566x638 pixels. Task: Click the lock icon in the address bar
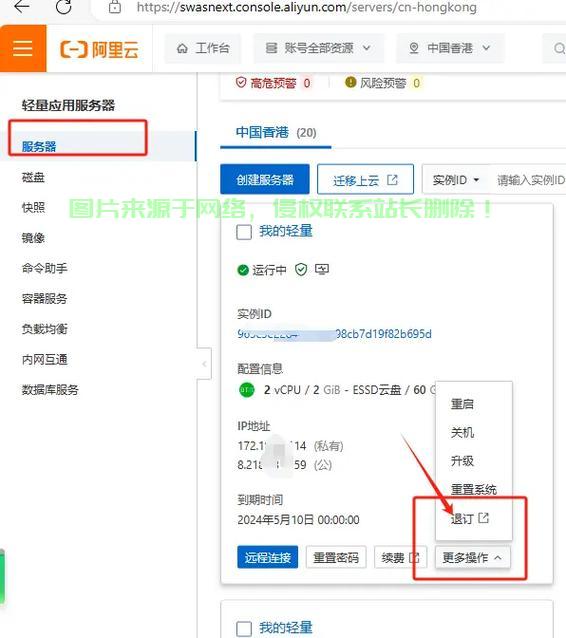tap(115, 7)
